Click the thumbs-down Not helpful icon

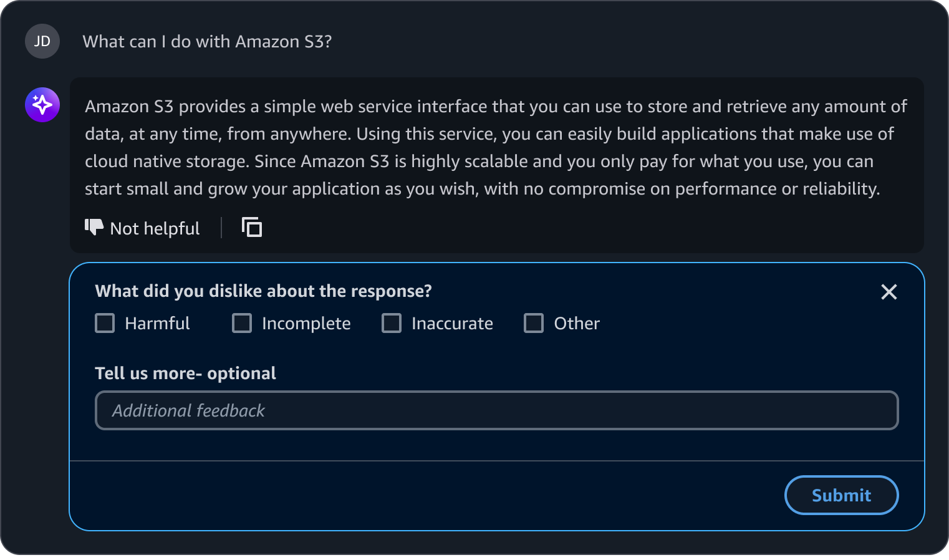click(x=94, y=228)
